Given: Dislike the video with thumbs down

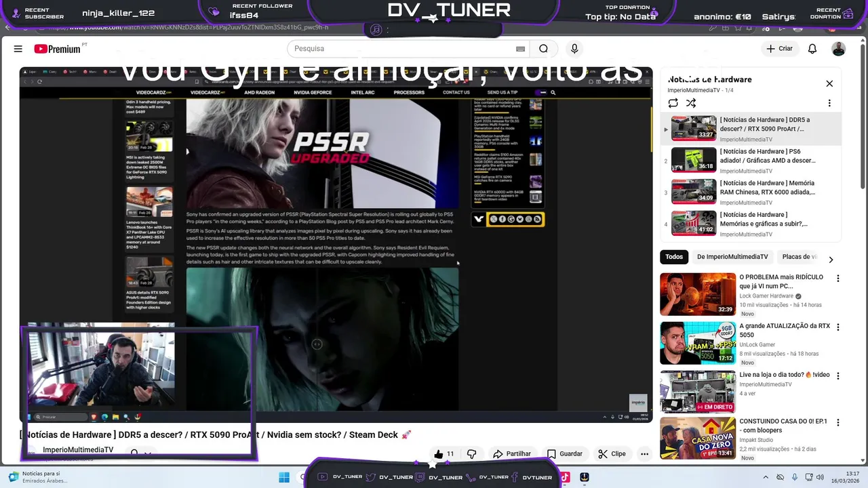Looking at the screenshot, I should click(472, 454).
